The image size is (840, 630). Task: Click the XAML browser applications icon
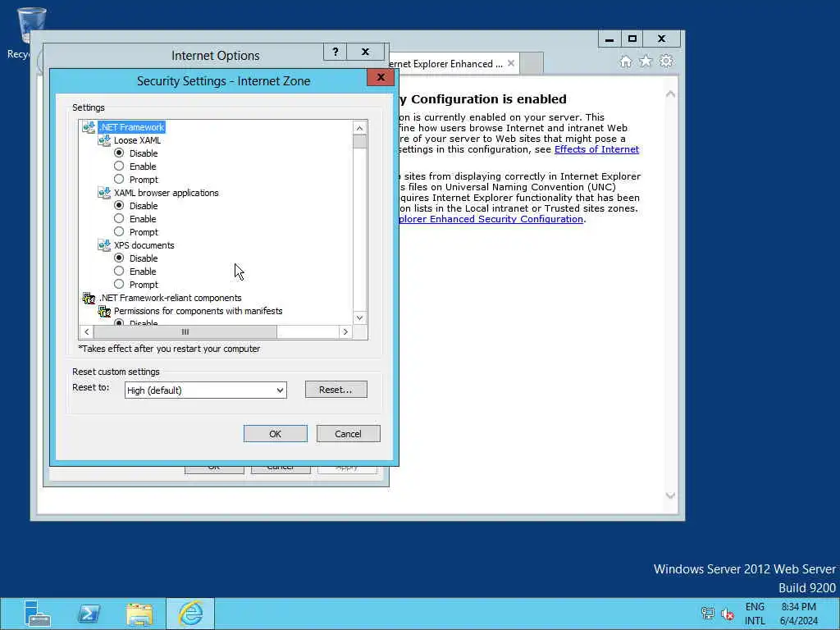104,193
